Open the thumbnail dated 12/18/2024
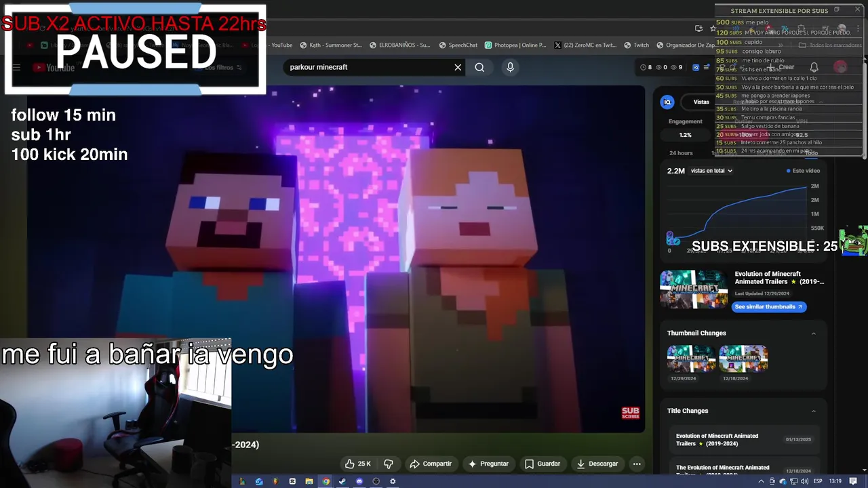 coord(743,359)
